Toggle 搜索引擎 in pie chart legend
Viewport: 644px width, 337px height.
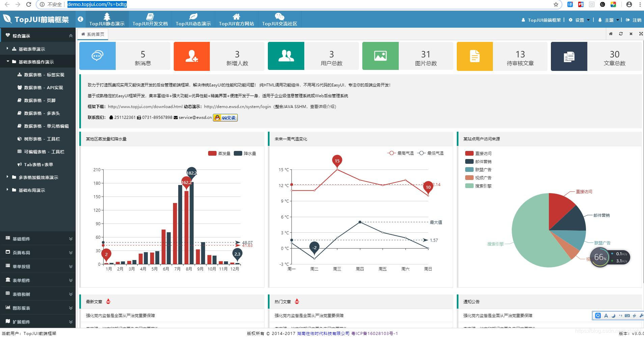478,186
